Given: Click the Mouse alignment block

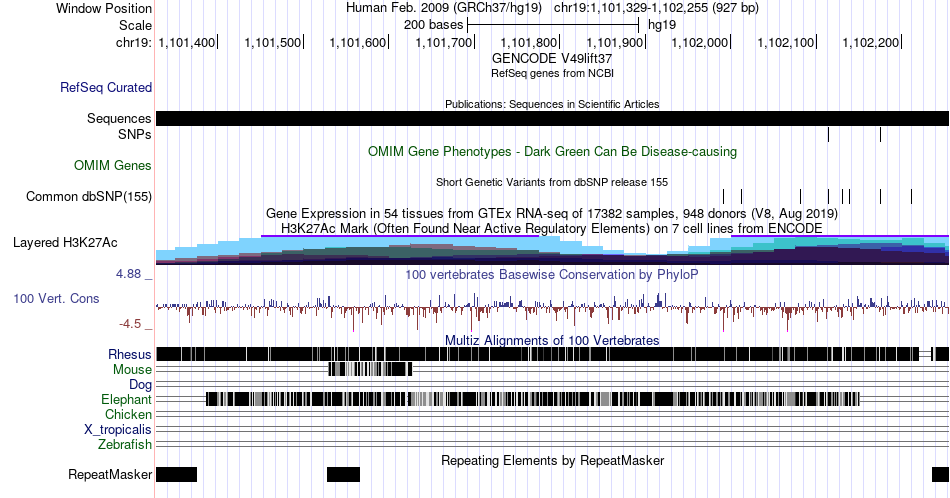Looking at the screenshot, I should [x=370, y=369].
